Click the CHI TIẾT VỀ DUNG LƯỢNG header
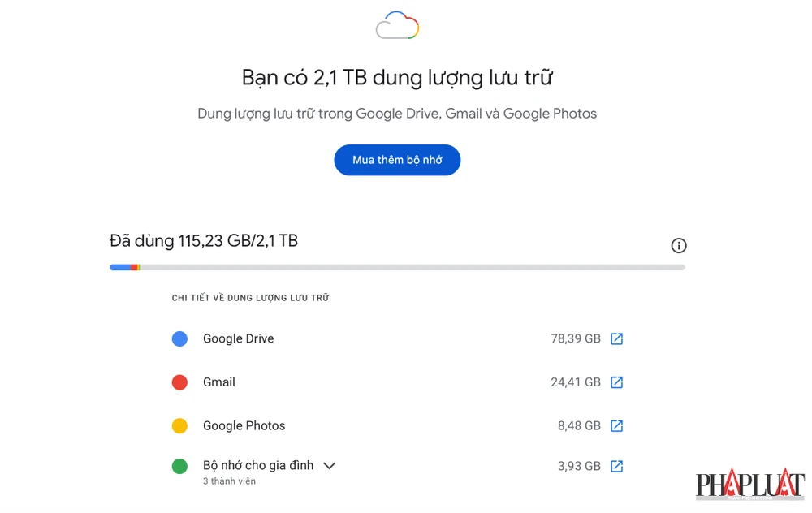The height and width of the screenshot is (513, 812). (249, 297)
